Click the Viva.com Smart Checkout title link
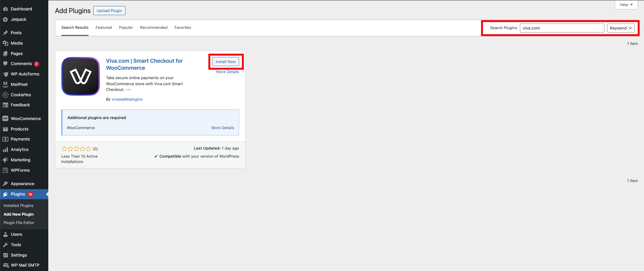 144,64
